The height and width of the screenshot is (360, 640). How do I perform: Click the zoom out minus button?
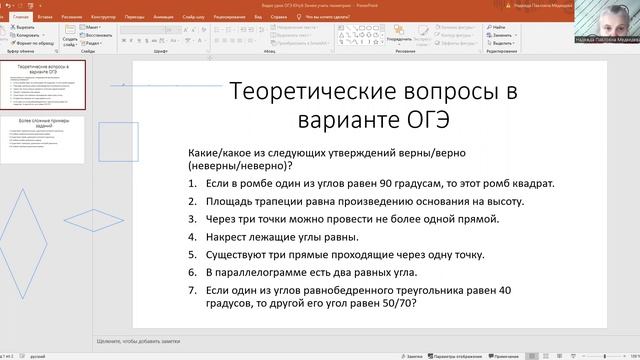(x=584, y=356)
